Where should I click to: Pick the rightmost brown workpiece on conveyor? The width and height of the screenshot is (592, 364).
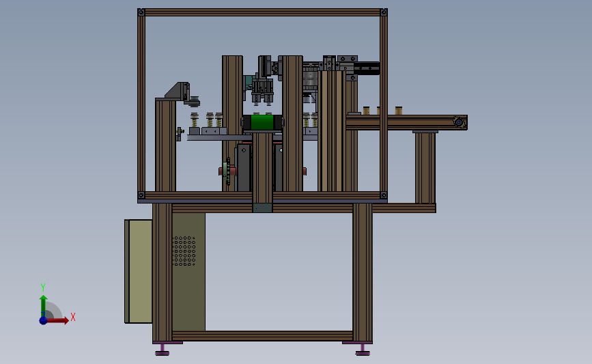[x=399, y=111]
